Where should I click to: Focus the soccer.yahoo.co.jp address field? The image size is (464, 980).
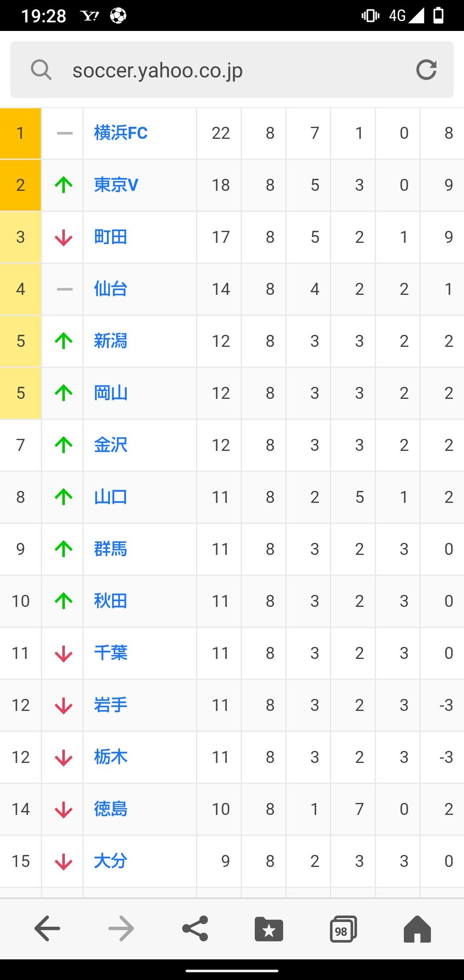232,70
